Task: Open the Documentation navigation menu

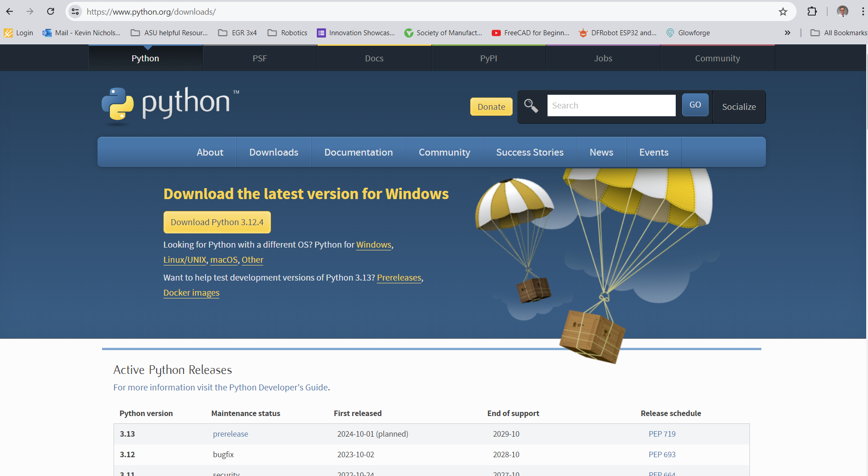Action: click(358, 152)
